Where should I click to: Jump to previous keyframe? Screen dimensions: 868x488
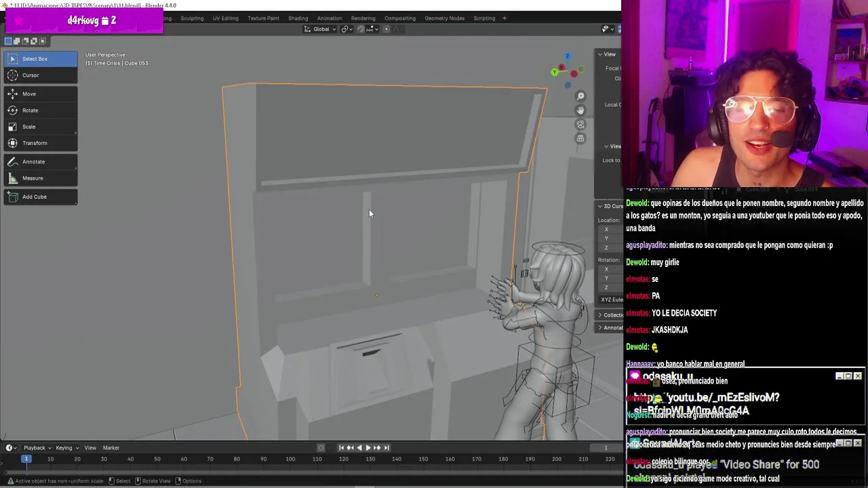(x=350, y=447)
